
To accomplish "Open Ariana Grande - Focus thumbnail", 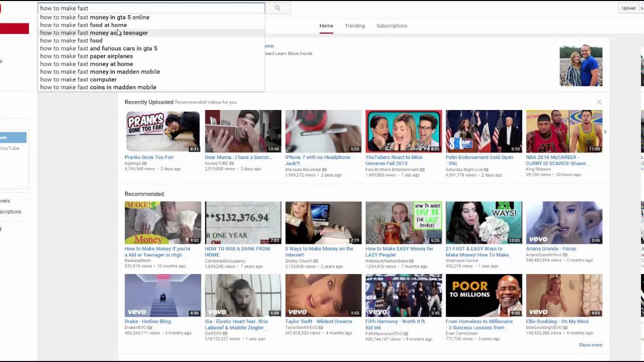I will tap(564, 223).
